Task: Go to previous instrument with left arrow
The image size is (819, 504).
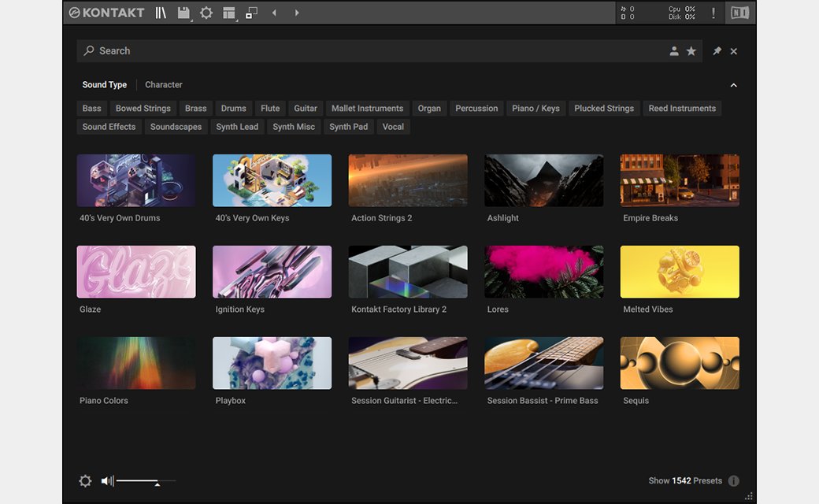Action: [274, 13]
